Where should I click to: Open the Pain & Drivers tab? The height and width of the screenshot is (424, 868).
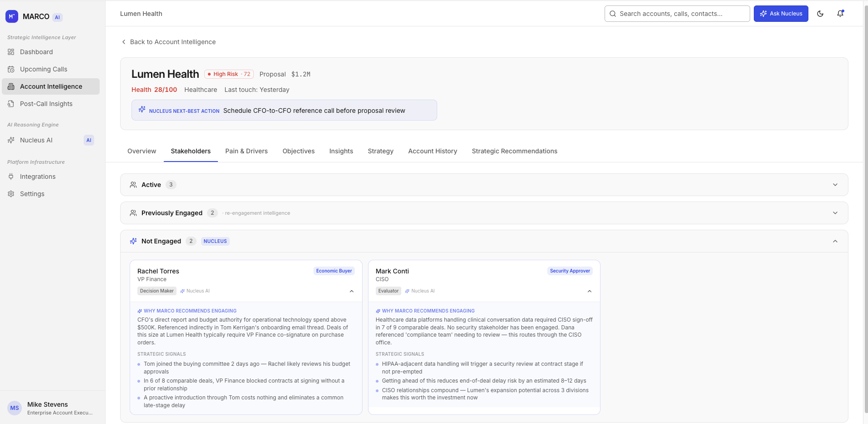pos(247,151)
